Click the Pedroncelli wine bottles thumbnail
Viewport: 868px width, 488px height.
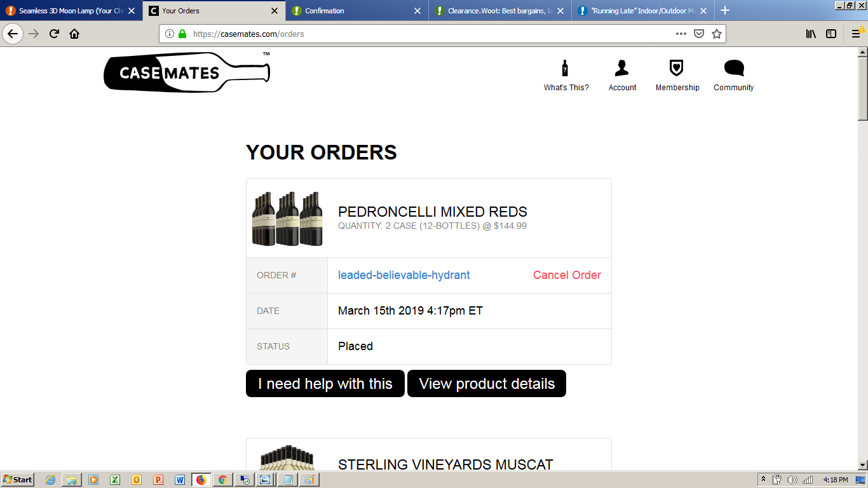point(287,219)
